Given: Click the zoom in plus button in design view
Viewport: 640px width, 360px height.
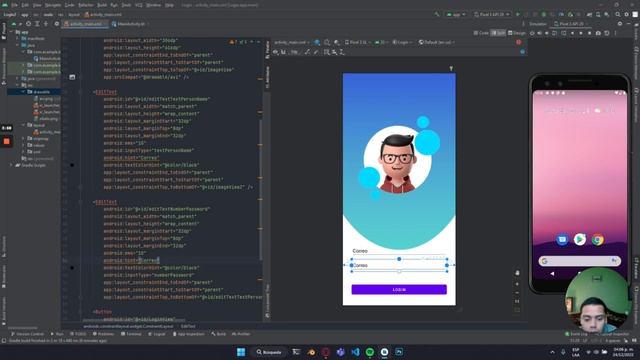Looking at the screenshot, I should (517, 284).
